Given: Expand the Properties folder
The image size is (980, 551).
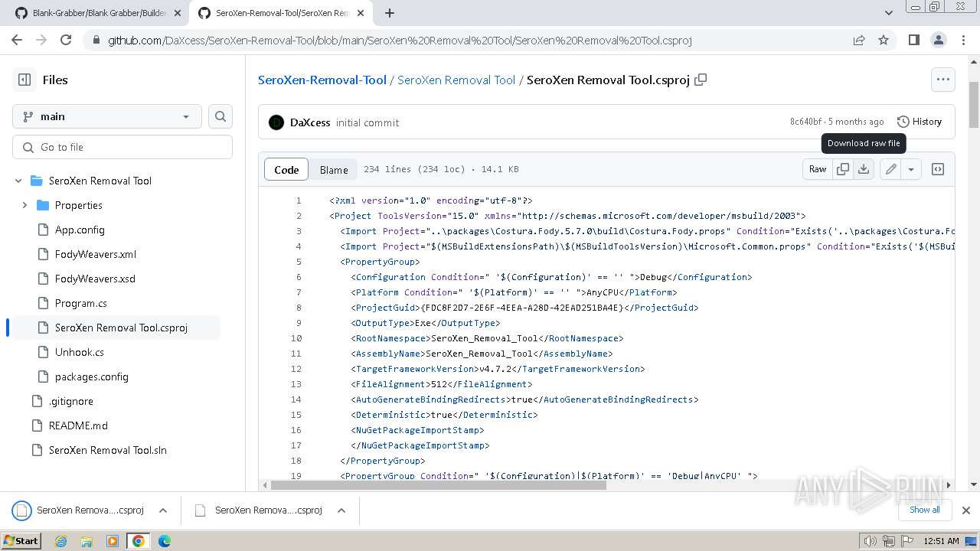Looking at the screenshot, I should [24, 205].
